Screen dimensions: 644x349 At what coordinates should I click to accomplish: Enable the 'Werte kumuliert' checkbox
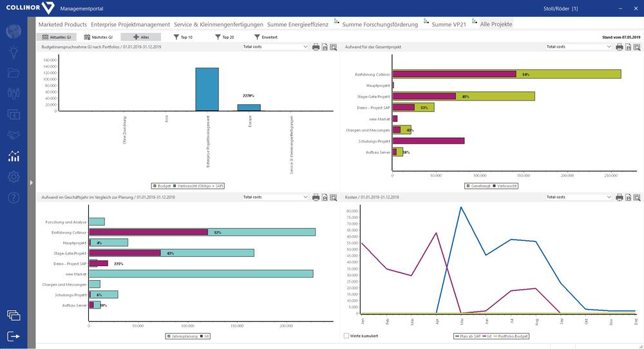[x=347, y=335]
